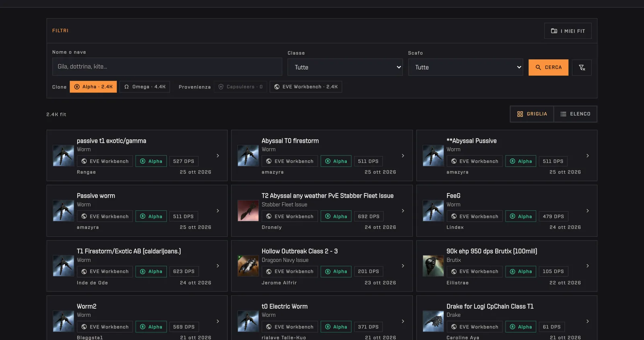The image size is (644, 340).
Task: Toggle the Capsuleers source filter
Action: pyautogui.click(x=240, y=87)
